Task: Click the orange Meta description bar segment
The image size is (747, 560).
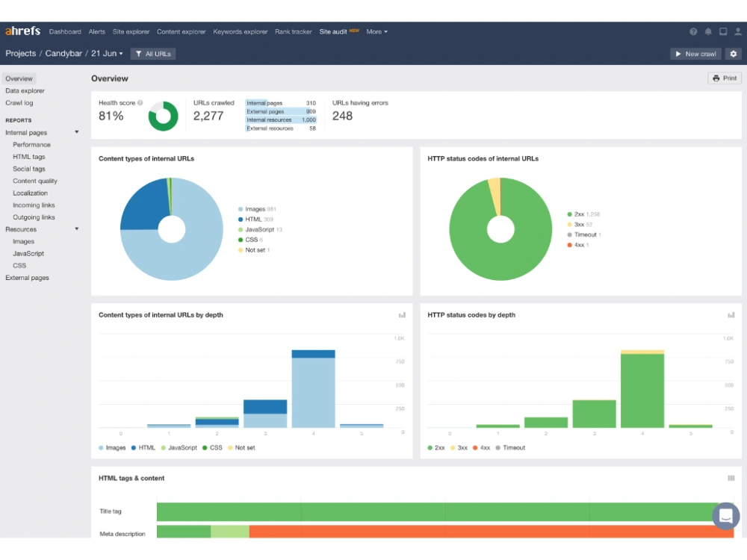Action: click(492, 532)
